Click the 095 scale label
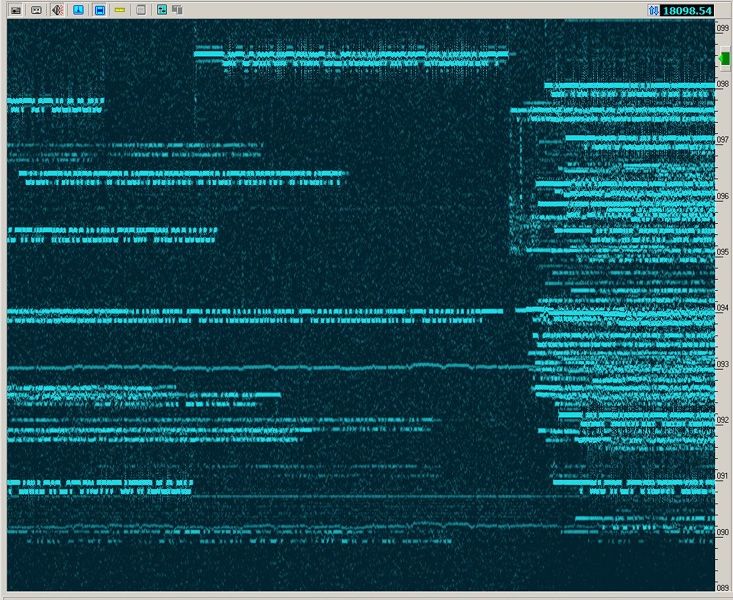This screenshot has width=733, height=600. pyautogui.click(x=723, y=252)
